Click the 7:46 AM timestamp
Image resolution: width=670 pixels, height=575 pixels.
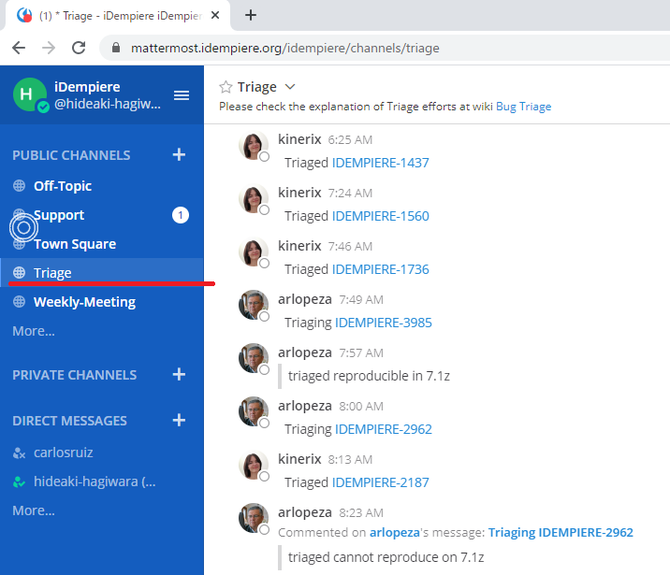pyautogui.click(x=350, y=246)
